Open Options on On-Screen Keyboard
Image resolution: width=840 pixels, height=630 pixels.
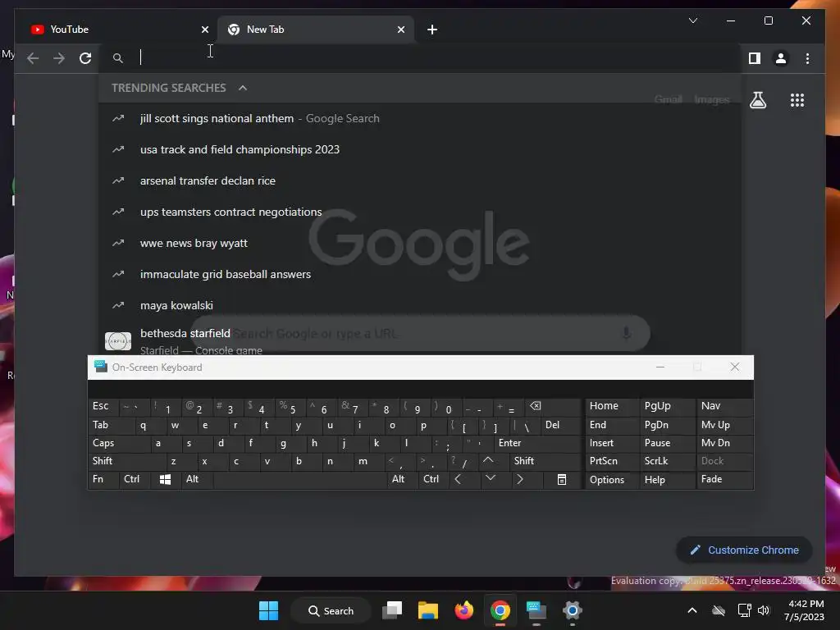pyautogui.click(x=612, y=479)
